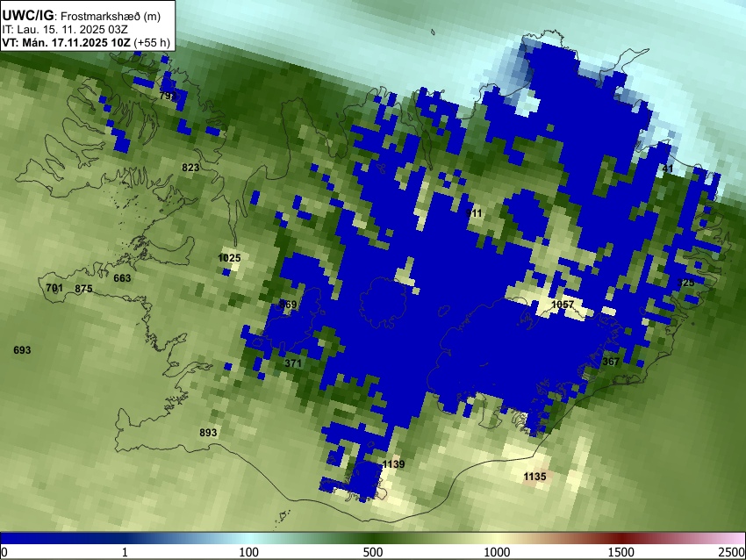
Task: Select the map value '663'
Action: 122,278
